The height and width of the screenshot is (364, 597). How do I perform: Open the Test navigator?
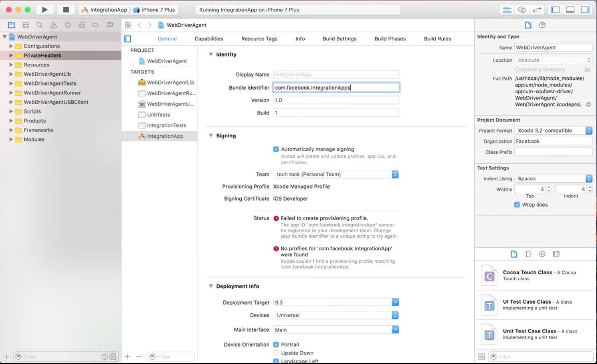67,25
